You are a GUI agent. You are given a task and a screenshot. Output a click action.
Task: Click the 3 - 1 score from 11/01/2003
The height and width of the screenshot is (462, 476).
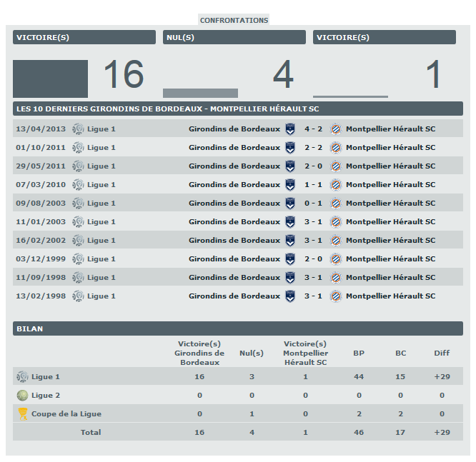[x=313, y=222]
